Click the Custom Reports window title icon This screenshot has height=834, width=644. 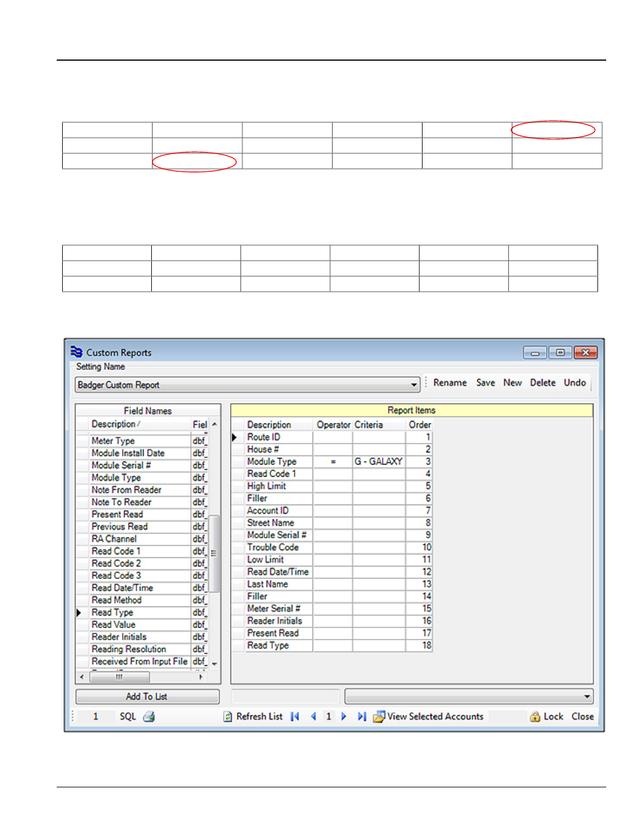point(76,352)
